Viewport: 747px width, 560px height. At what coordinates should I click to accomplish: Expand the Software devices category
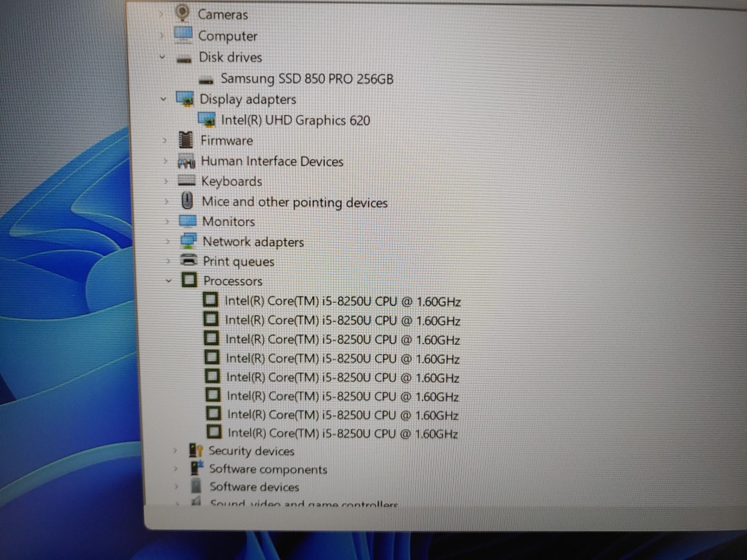pos(176,486)
